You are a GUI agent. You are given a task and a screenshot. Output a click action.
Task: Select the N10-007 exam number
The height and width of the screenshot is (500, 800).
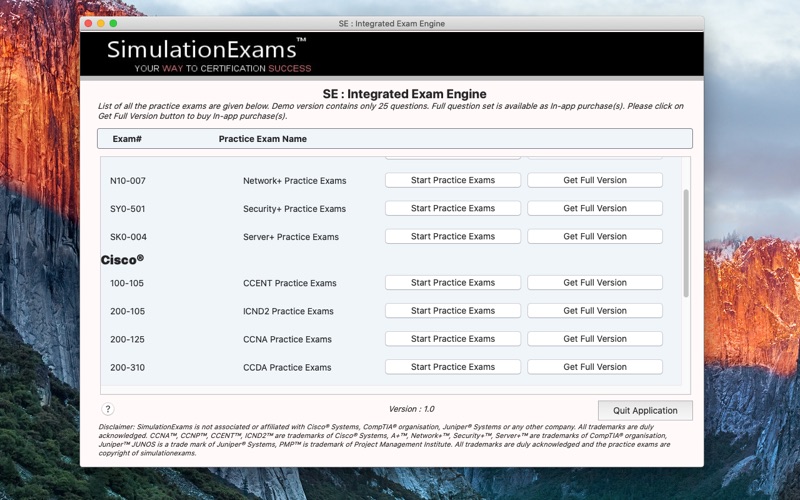[128, 181]
